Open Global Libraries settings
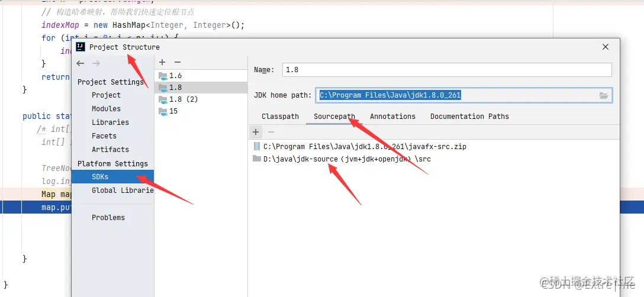 (123, 190)
